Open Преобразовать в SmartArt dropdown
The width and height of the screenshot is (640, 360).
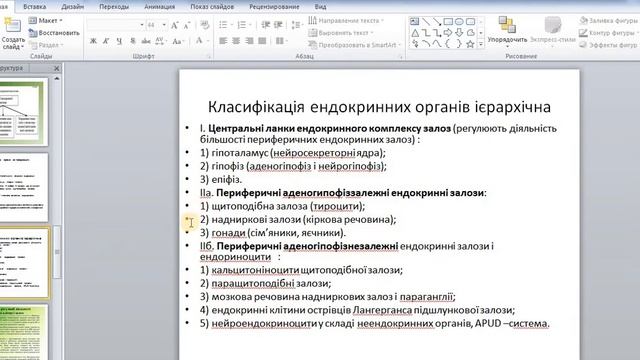[x=355, y=45]
